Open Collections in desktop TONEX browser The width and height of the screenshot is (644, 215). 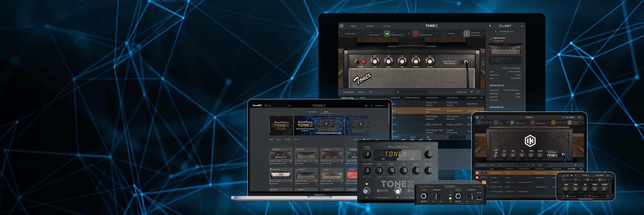462,92
